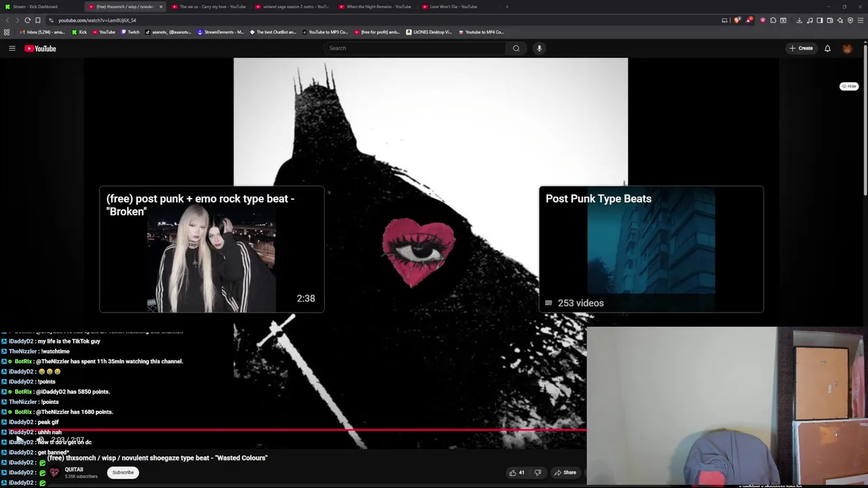This screenshot has width=868, height=488.
Task: Dislike the video with thumbs down
Action: click(x=538, y=472)
